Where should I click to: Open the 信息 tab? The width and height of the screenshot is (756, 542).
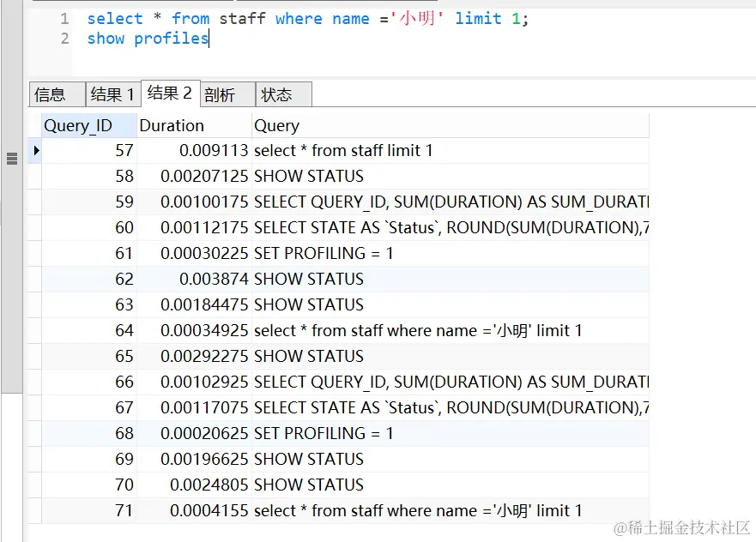click(57, 94)
